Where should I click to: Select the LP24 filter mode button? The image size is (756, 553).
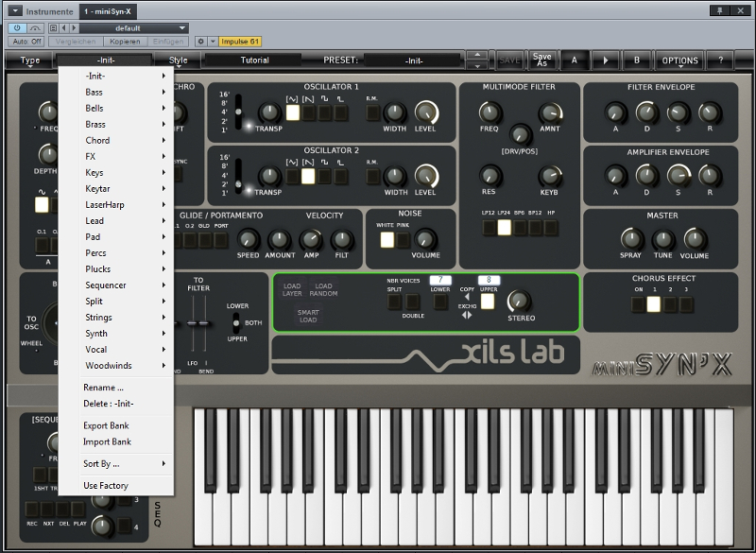(505, 227)
